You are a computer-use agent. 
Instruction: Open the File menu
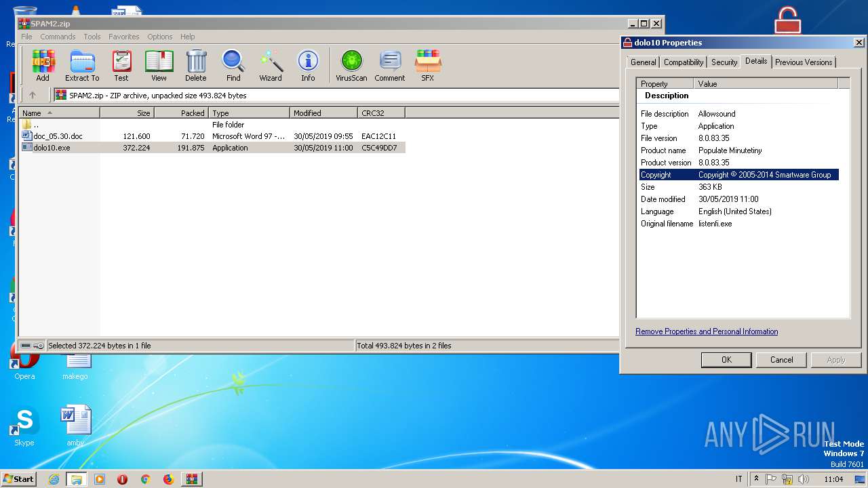pyautogui.click(x=26, y=37)
